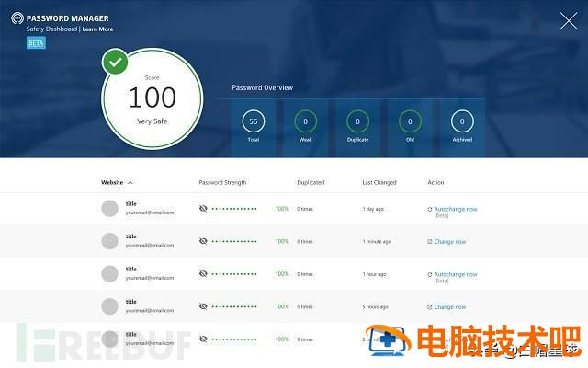The image size is (588, 368).
Task: Select the Total passwords tile showing 55
Action: tap(254, 128)
